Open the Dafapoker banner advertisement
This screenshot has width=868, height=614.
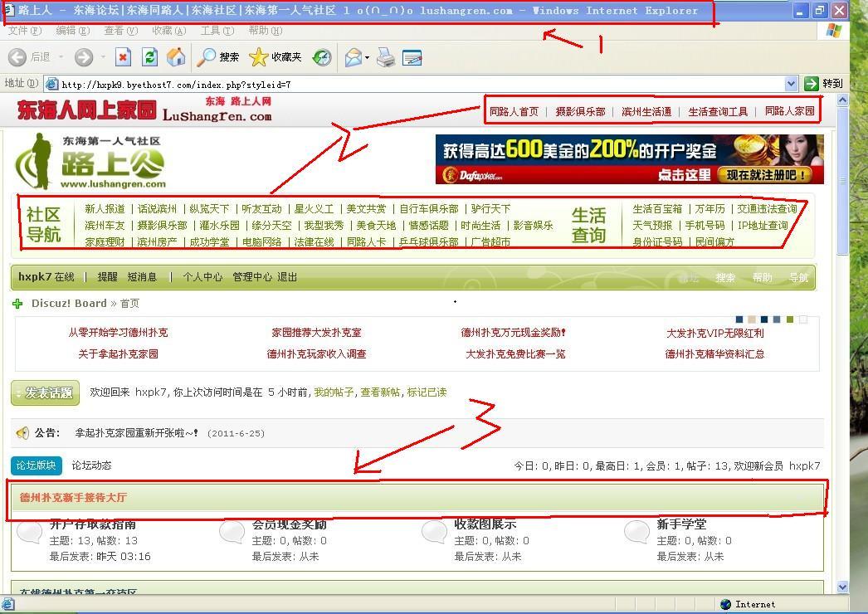[x=629, y=159]
